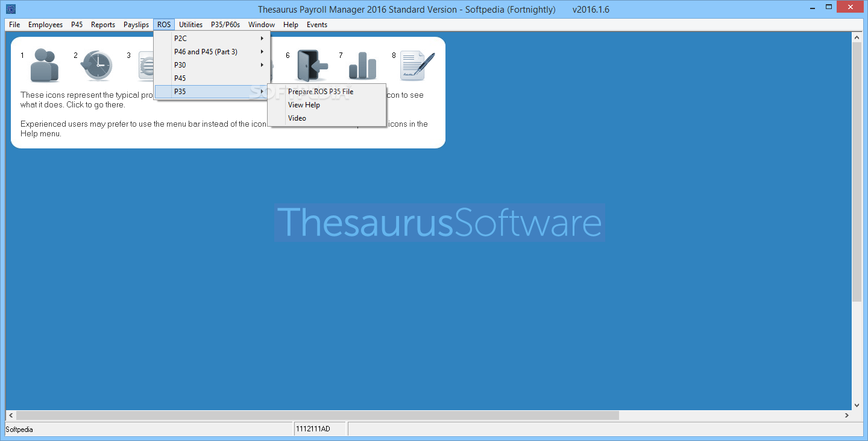The height and width of the screenshot is (441, 868).
Task: Expand the P46 and P45 (Part 3) submenu
Action: (x=212, y=52)
